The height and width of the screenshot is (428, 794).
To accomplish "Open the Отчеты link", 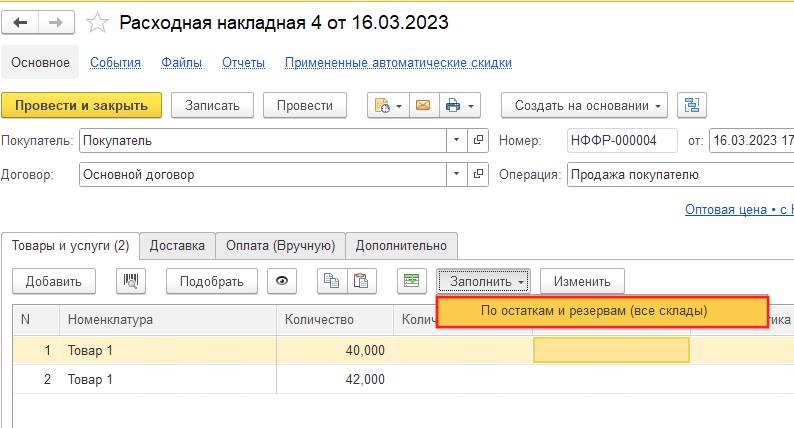I will point(243,63).
